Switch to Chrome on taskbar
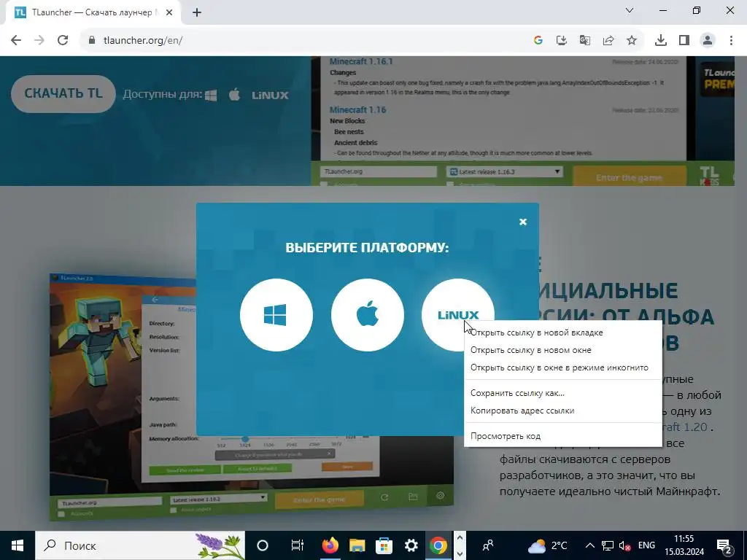This screenshot has width=747, height=560. (438, 545)
